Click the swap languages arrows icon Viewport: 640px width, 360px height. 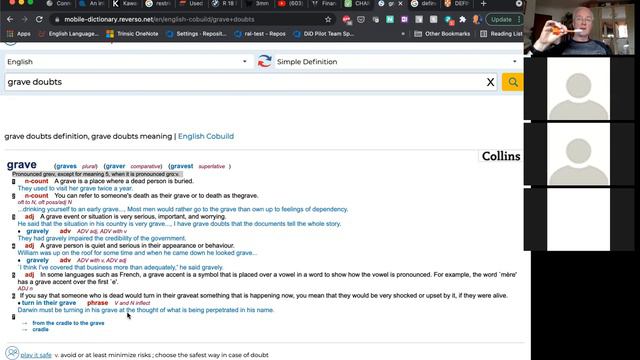point(264,62)
